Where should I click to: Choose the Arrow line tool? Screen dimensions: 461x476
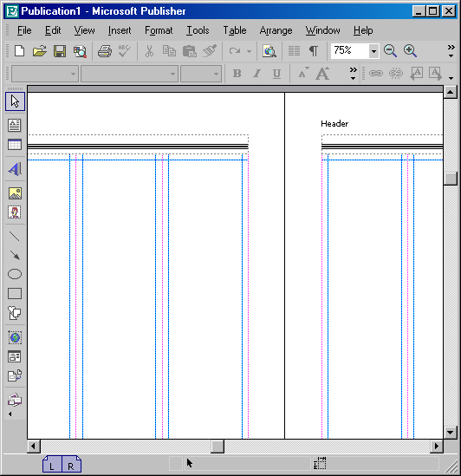coord(15,255)
